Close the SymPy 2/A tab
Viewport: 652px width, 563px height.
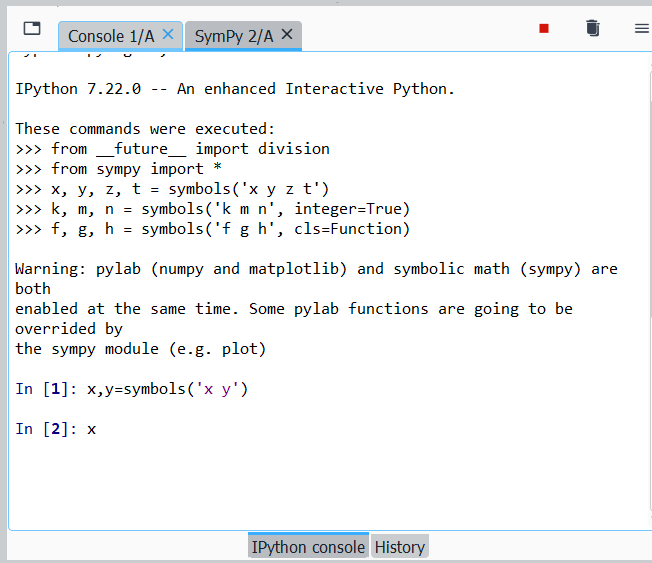287,34
